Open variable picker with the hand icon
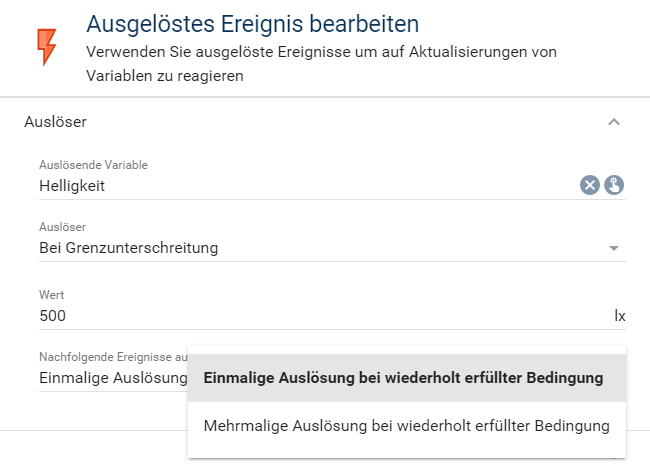 [614, 185]
